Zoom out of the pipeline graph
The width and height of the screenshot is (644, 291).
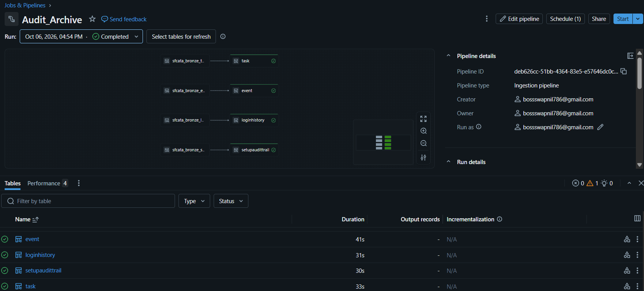423,144
